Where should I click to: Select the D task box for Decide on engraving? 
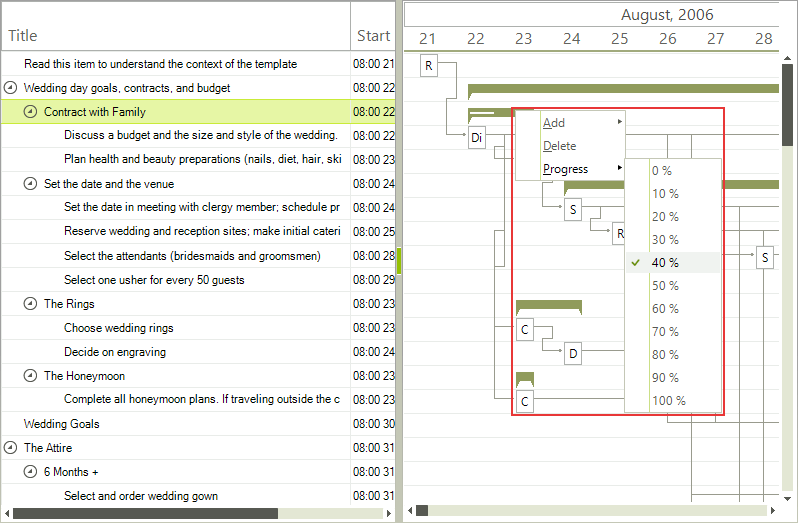click(573, 353)
